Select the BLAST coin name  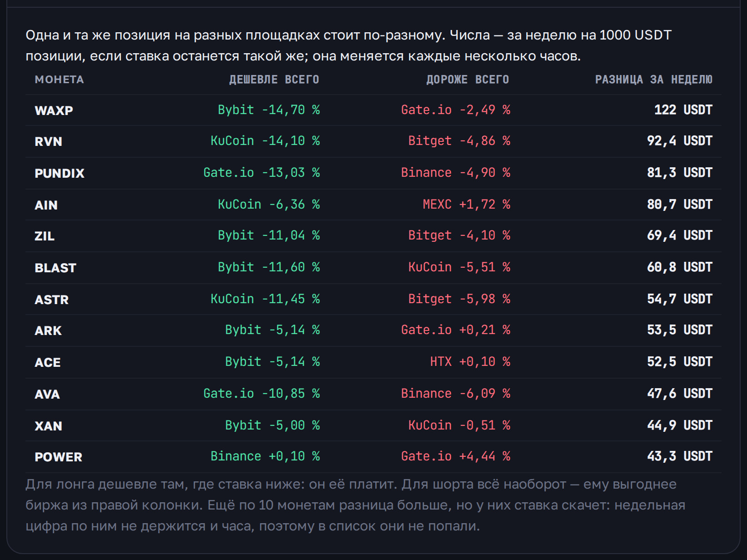click(55, 268)
